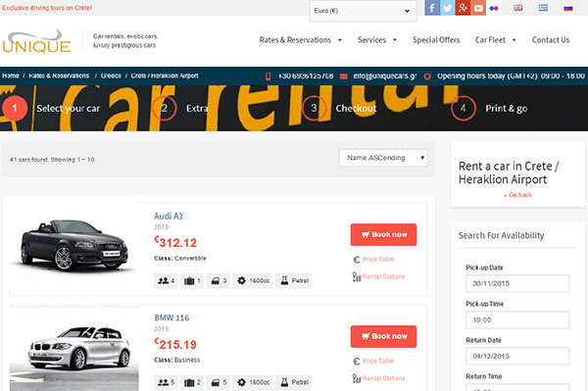Open the Twitter social icon
This screenshot has height=391, width=588.
tap(448, 8)
